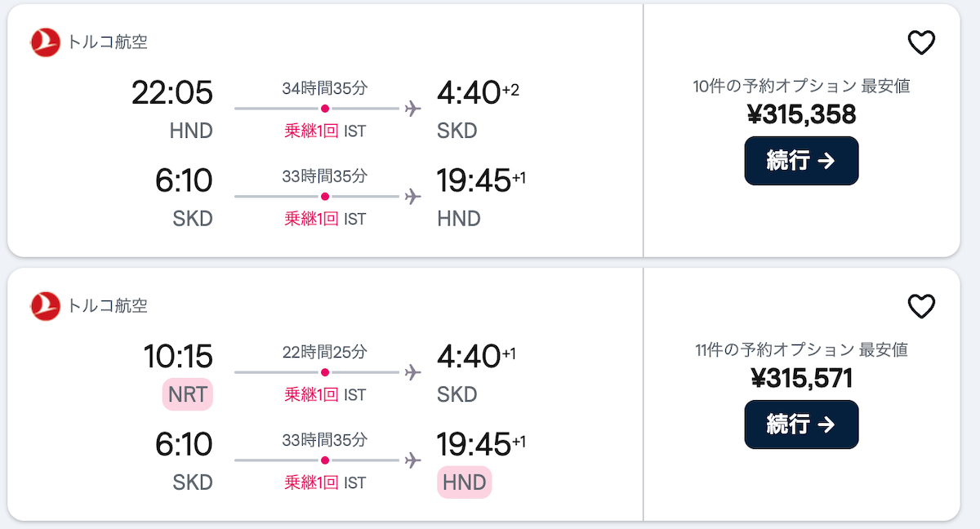Click airplane icon on second card return leg
This screenshot has width=980, height=529.
412,460
